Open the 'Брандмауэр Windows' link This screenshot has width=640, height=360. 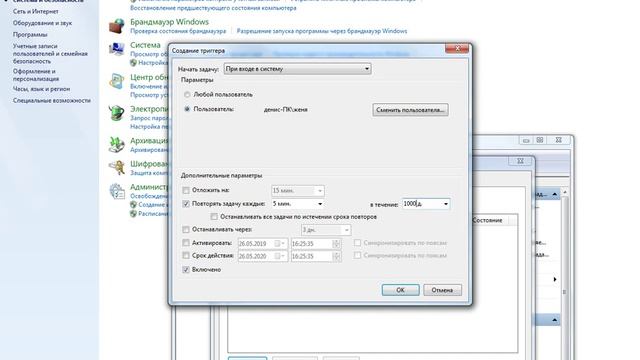(x=169, y=22)
